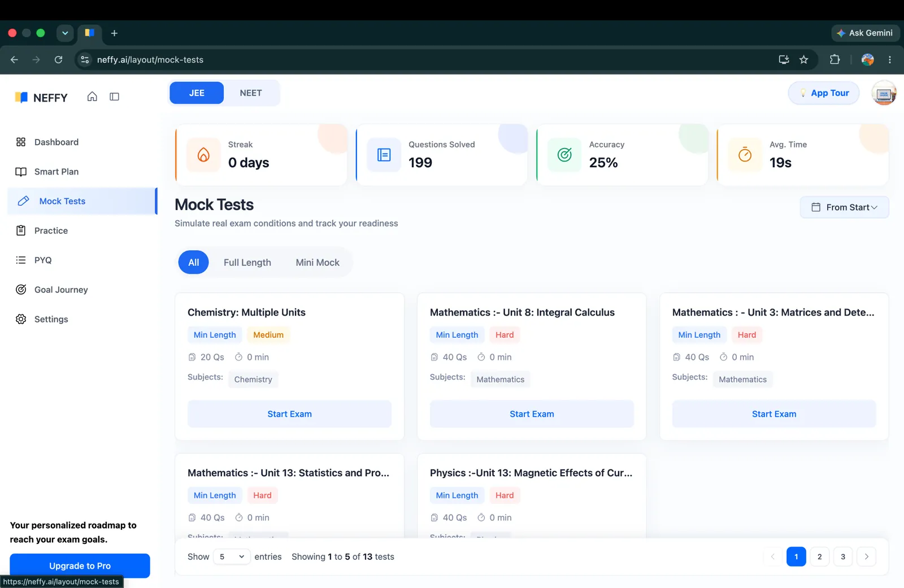The height and width of the screenshot is (588, 904).
Task: Select Mock Tests sidebar item
Action: pyautogui.click(x=82, y=201)
